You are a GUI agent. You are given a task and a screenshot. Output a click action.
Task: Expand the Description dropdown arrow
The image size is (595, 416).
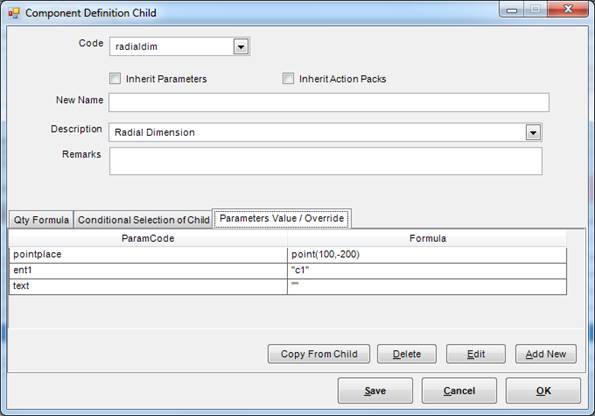pyautogui.click(x=533, y=132)
